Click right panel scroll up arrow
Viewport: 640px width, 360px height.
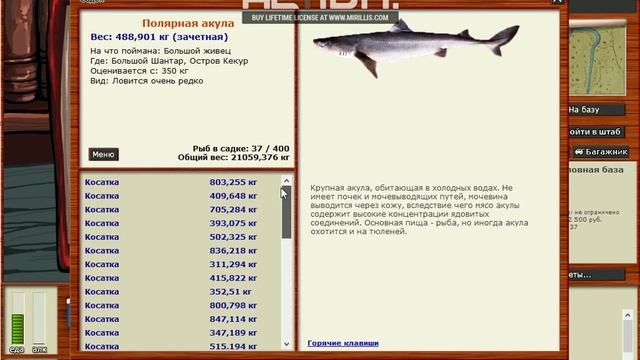pyautogui.click(x=628, y=315)
